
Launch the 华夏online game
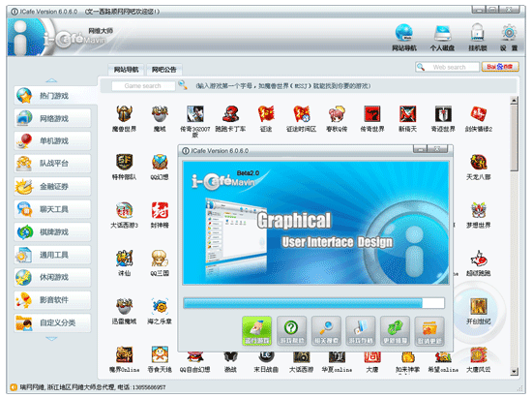(337, 357)
